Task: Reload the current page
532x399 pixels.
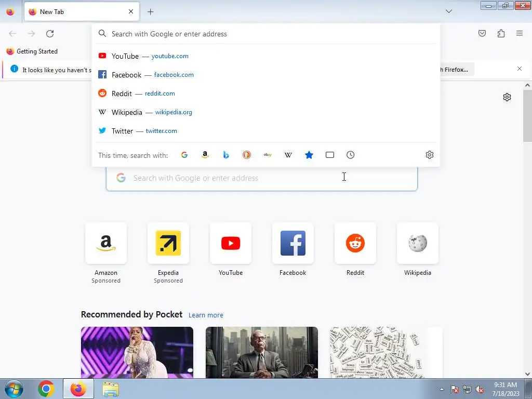Action: point(50,34)
